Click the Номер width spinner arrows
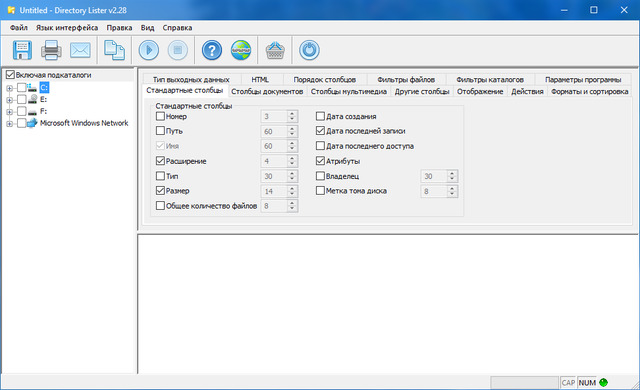Viewport: 640px width, 390px height. pyautogui.click(x=292, y=116)
